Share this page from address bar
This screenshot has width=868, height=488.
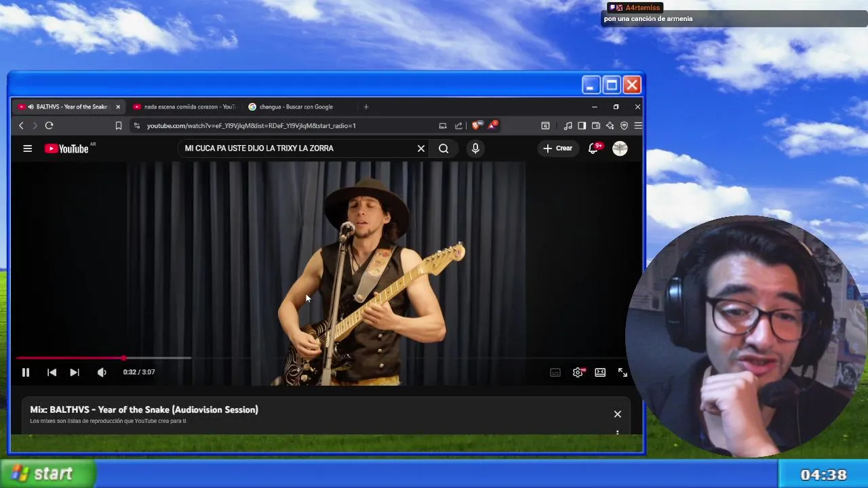point(458,125)
